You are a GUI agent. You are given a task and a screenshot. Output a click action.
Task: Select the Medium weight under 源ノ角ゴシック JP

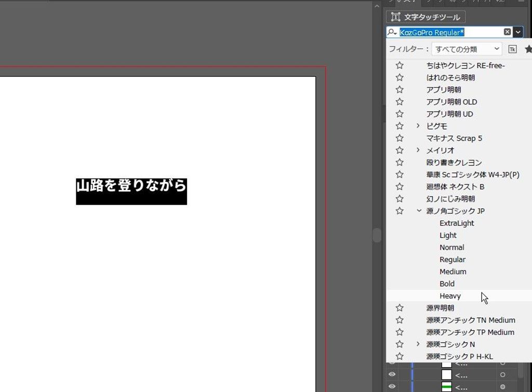[x=453, y=272]
